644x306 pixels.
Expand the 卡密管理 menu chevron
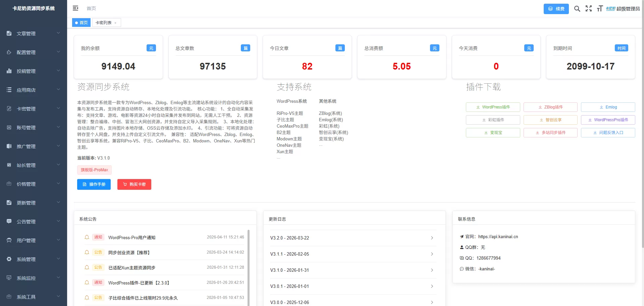click(x=58, y=108)
